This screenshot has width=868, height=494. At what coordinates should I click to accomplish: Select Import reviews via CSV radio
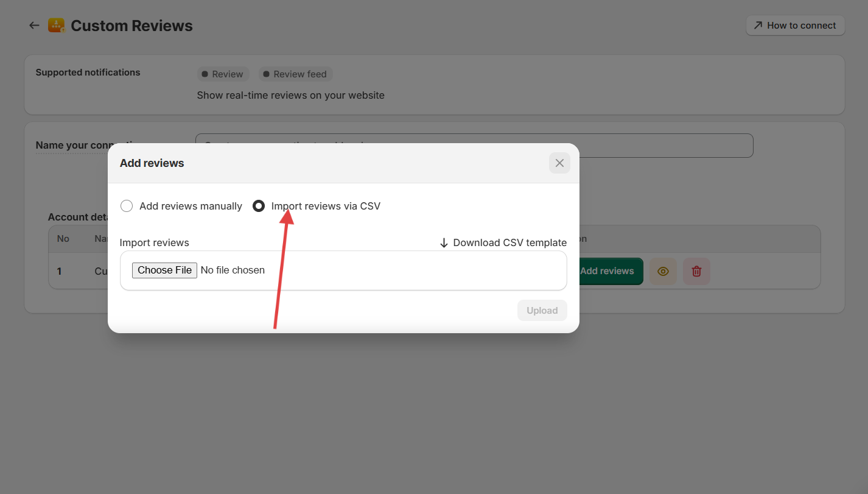(259, 206)
